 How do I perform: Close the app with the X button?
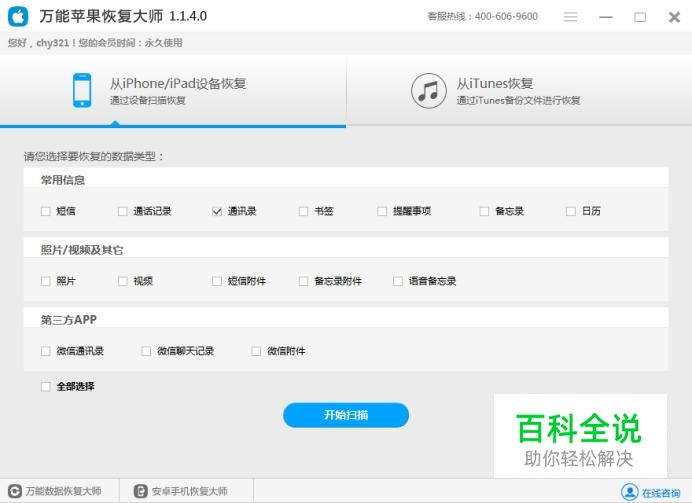674,17
